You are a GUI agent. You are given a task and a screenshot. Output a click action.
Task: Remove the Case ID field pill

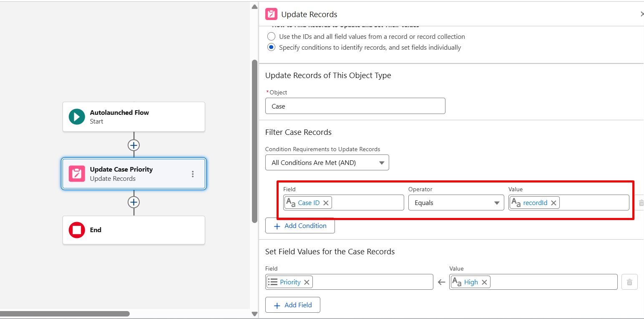(326, 203)
